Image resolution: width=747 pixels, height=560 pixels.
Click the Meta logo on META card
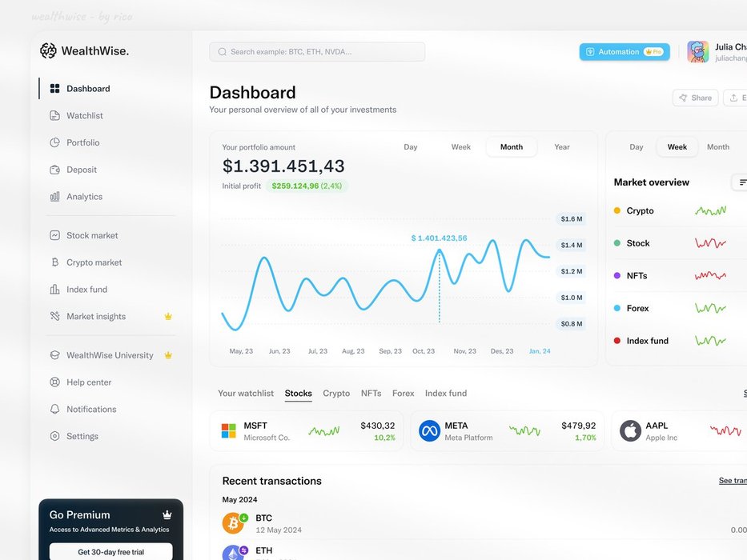[x=429, y=431]
